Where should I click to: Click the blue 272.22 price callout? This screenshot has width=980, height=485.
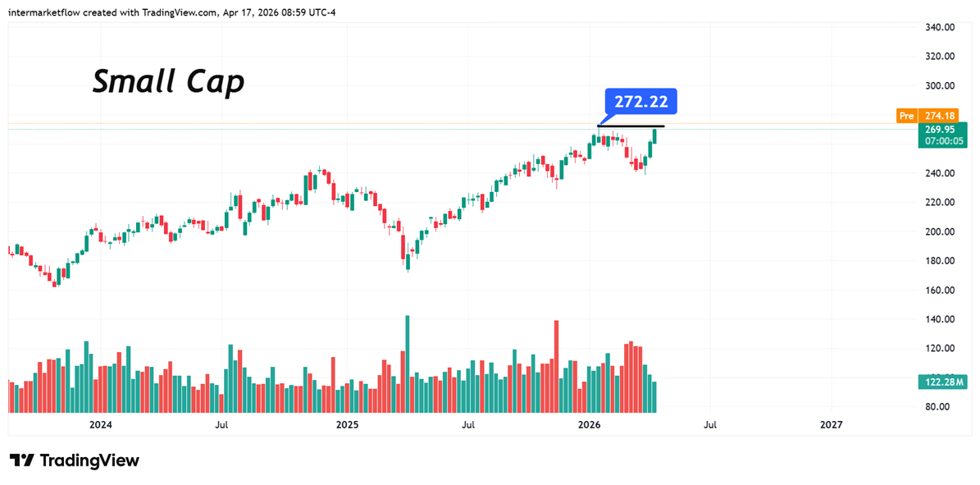pyautogui.click(x=640, y=102)
